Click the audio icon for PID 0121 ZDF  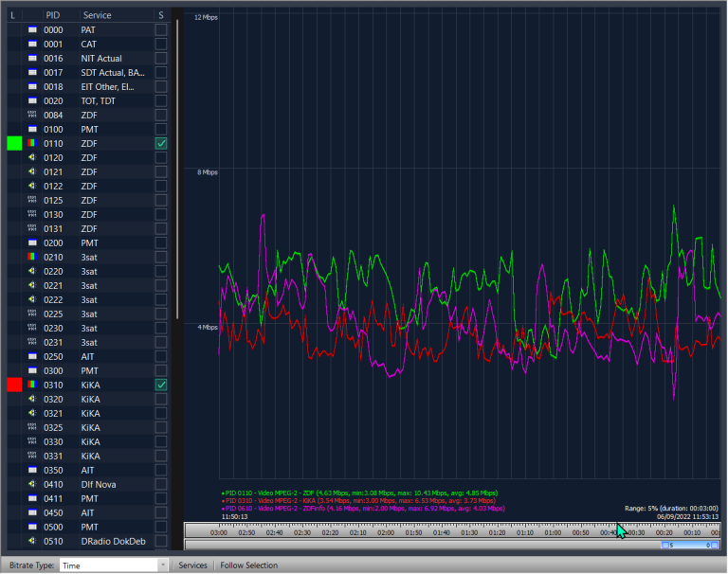tap(32, 171)
